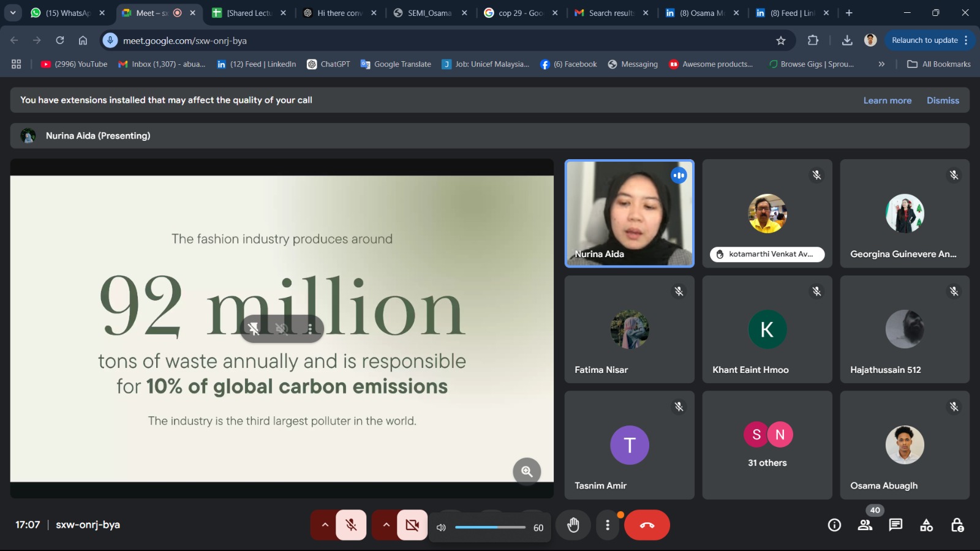Show the people participants list
This screenshot has width=980, height=551.
coord(865,525)
